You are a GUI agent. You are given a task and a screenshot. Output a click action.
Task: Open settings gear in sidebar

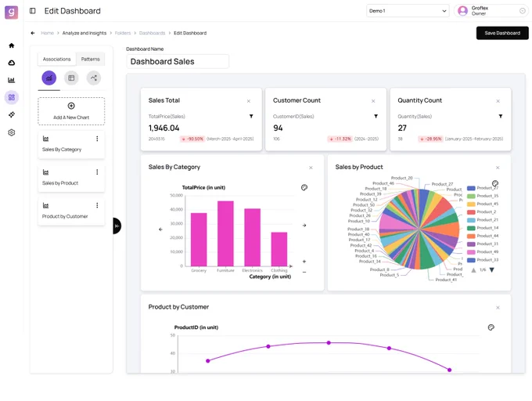[12, 132]
